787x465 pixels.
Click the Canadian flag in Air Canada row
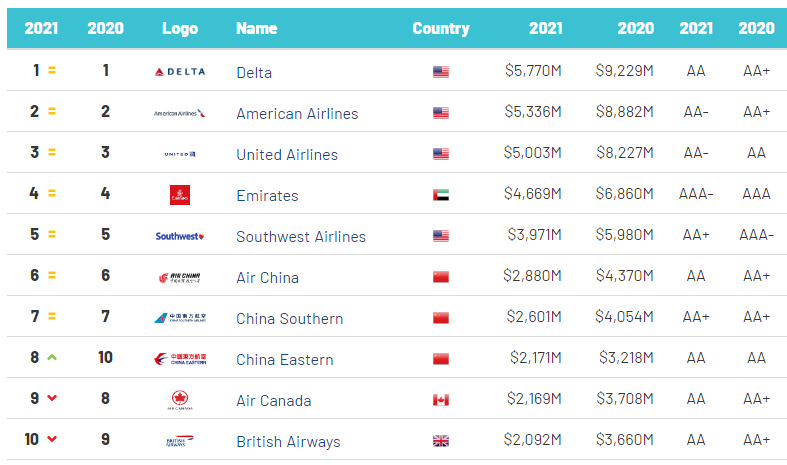(x=441, y=400)
